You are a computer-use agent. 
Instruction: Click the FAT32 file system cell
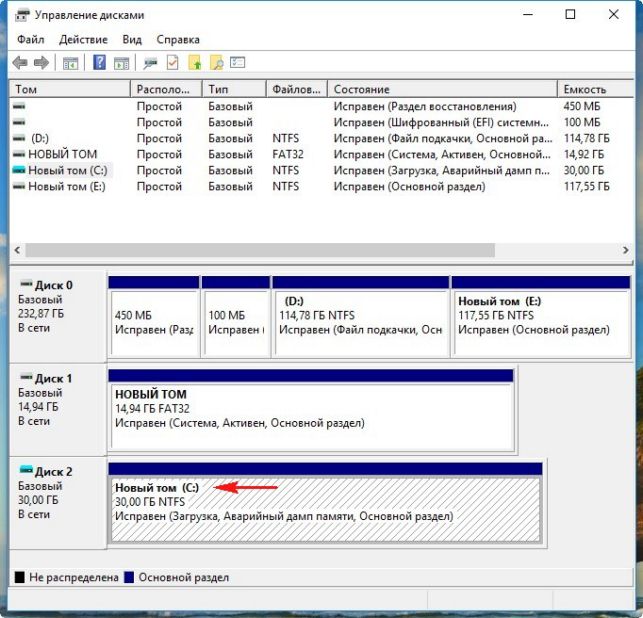click(x=288, y=154)
